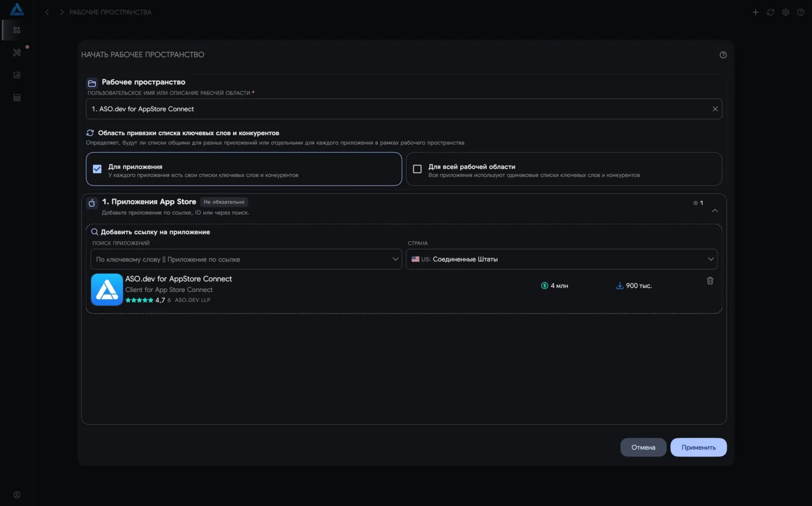Click the app count indicator showing 1
812x506 pixels.
(698, 203)
